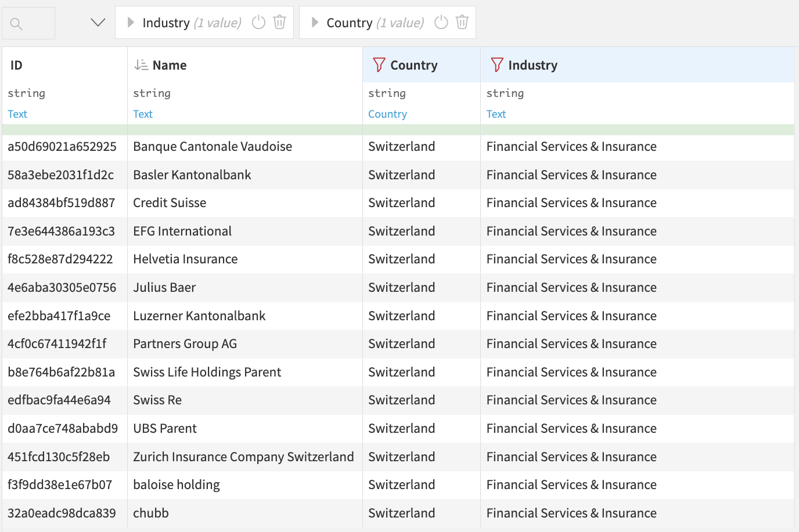Click the Text link under the ID column

(17, 114)
